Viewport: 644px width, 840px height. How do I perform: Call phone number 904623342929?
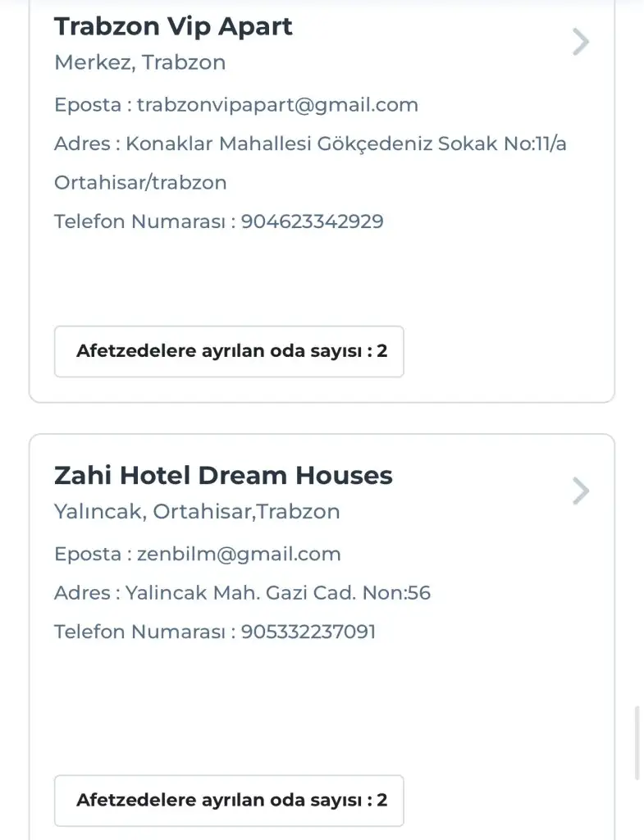[x=312, y=221]
